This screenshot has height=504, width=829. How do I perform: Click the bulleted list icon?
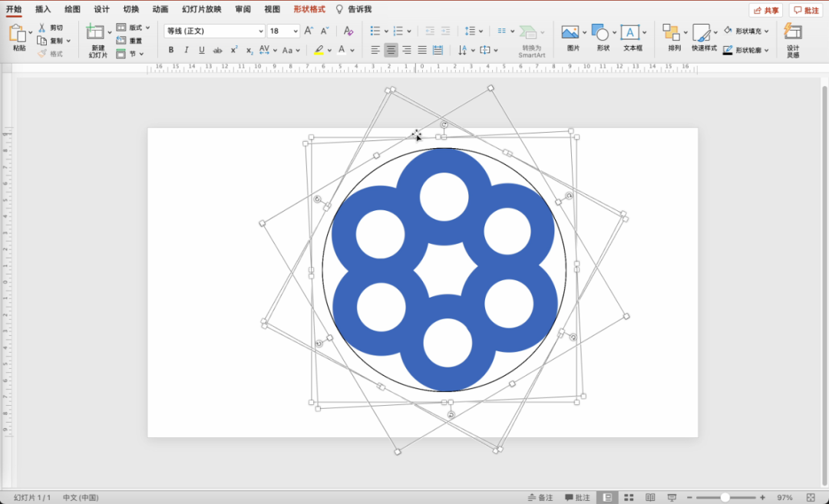coord(375,31)
